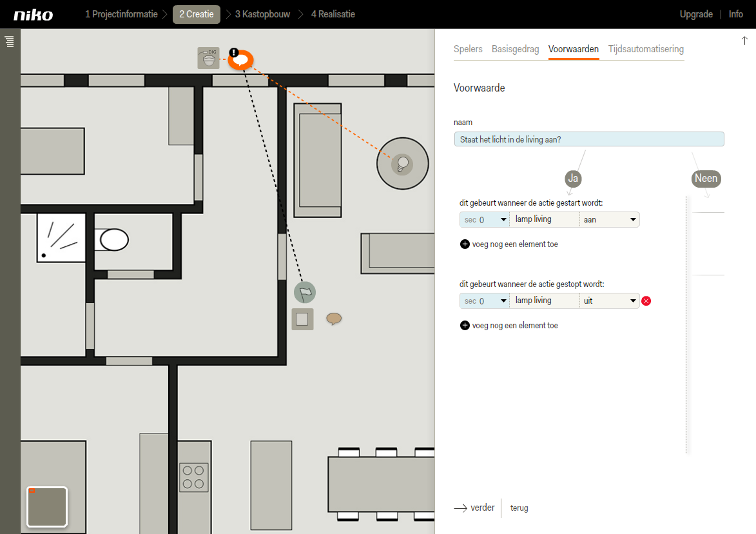Click 'voeg nog een element toe' under gestopt

tap(515, 326)
